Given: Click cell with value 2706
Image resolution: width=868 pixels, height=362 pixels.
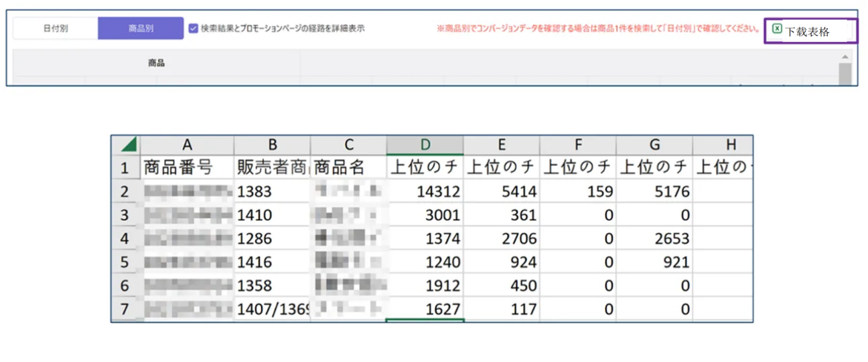Looking at the screenshot, I should tap(501, 238).
